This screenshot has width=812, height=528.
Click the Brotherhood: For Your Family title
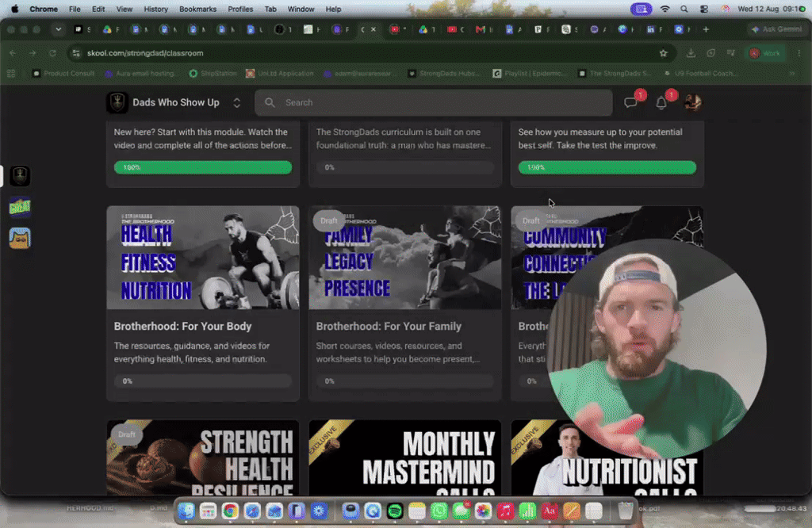(389, 326)
